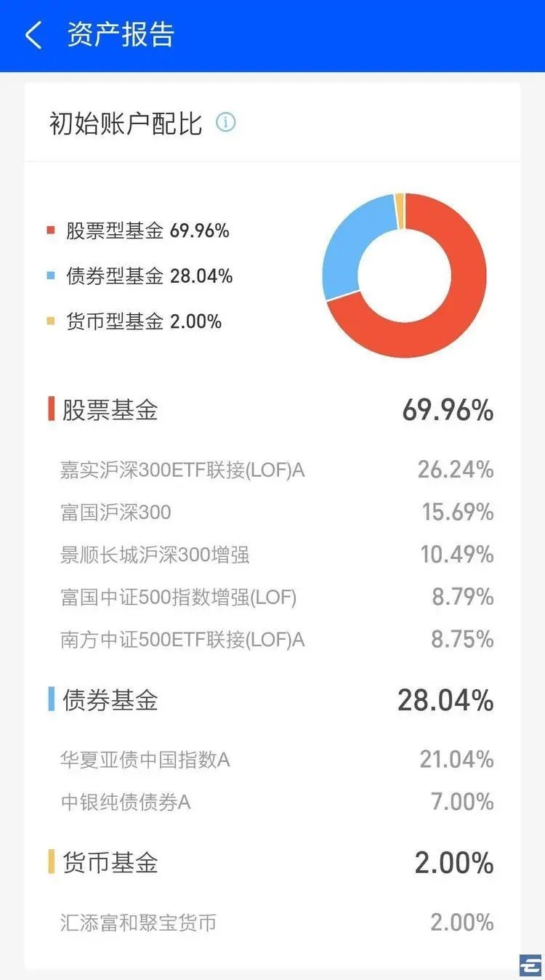Tap the 股票基金 section header
Image resolution: width=545 pixels, height=980 pixels.
pyautogui.click(x=110, y=410)
